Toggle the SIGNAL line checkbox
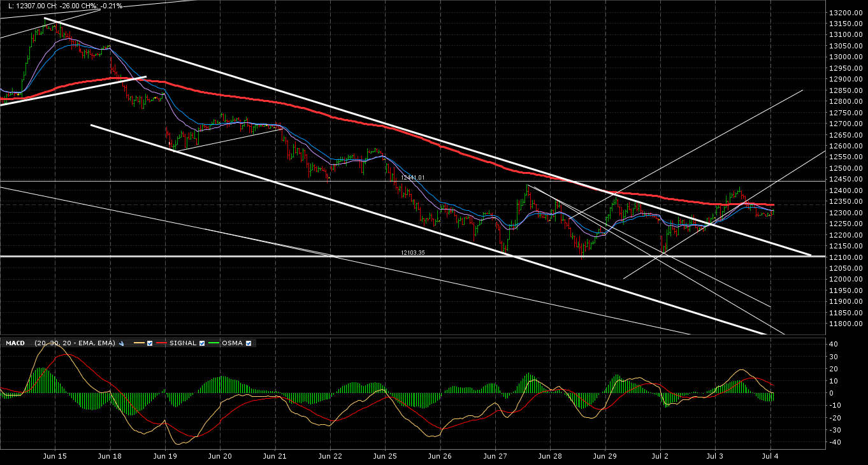The height and width of the screenshot is (465, 868). click(202, 343)
